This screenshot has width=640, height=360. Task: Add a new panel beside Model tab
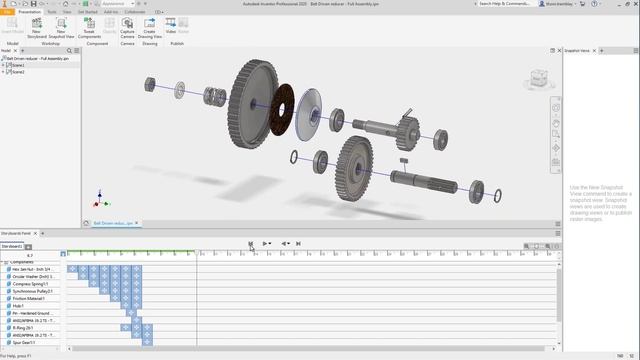tap(22, 51)
